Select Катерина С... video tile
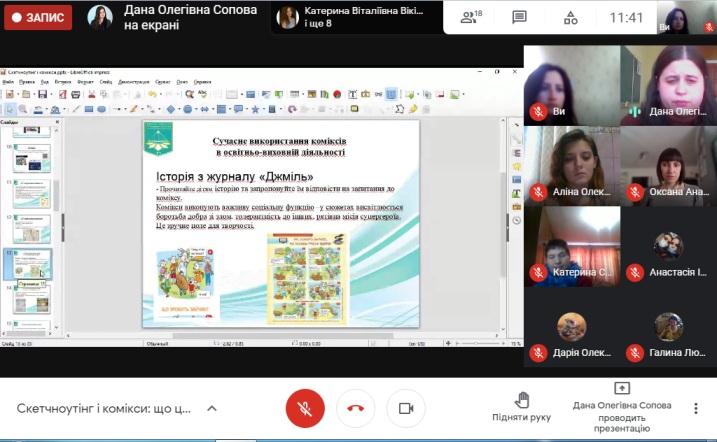 (572, 246)
